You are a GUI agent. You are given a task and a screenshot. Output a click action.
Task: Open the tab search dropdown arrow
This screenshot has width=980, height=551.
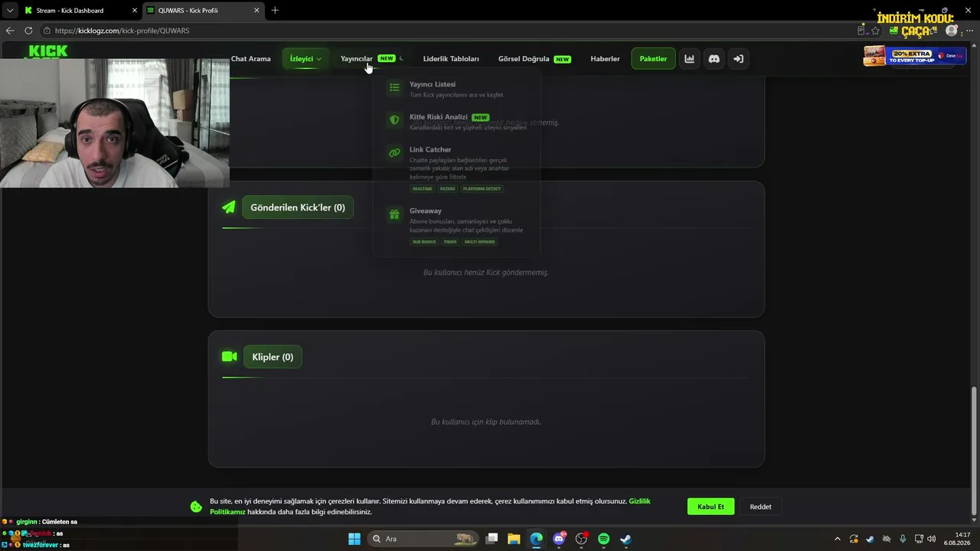(x=10, y=11)
